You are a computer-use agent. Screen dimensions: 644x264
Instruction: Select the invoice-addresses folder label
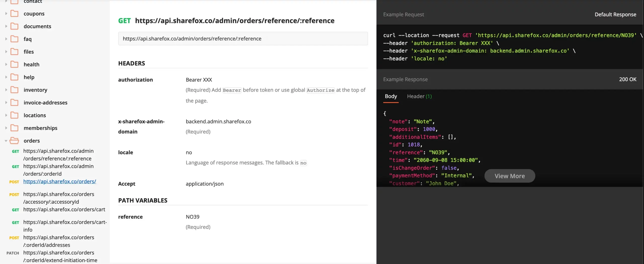(46, 103)
